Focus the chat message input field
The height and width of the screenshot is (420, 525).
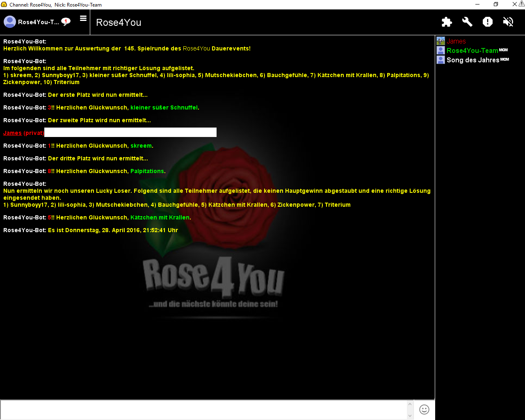point(203,409)
